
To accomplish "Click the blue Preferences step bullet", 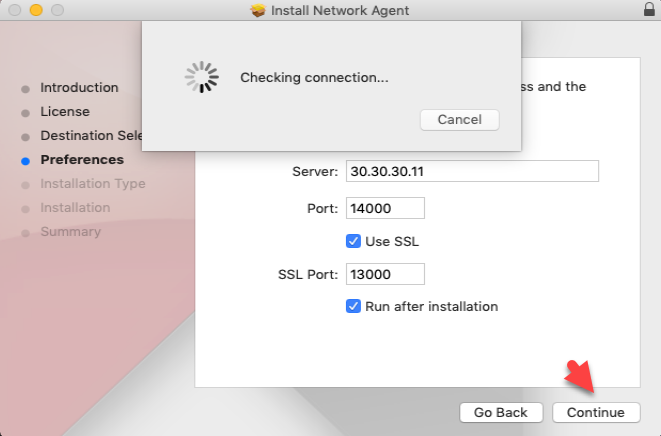I will click(x=25, y=161).
